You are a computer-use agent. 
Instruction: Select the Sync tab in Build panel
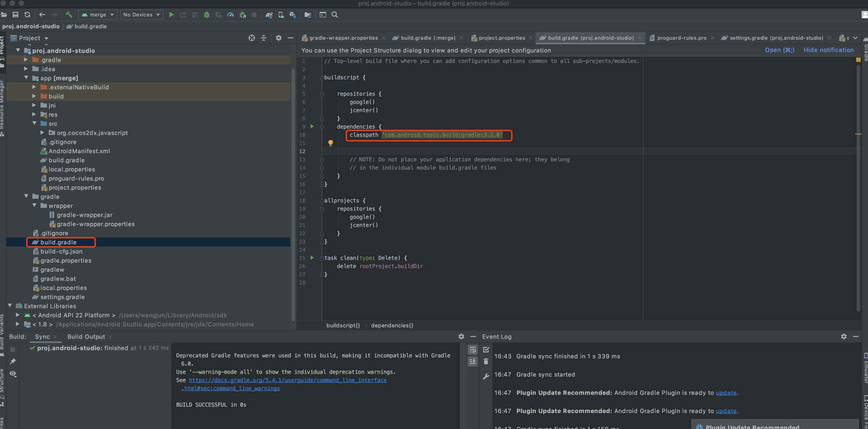point(42,337)
